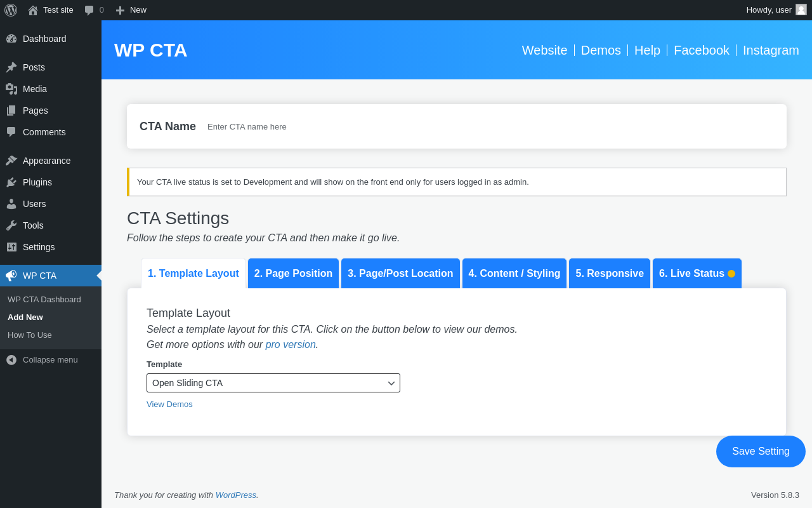Click New in the admin bar
This screenshot has width=812, height=508.
(x=131, y=10)
